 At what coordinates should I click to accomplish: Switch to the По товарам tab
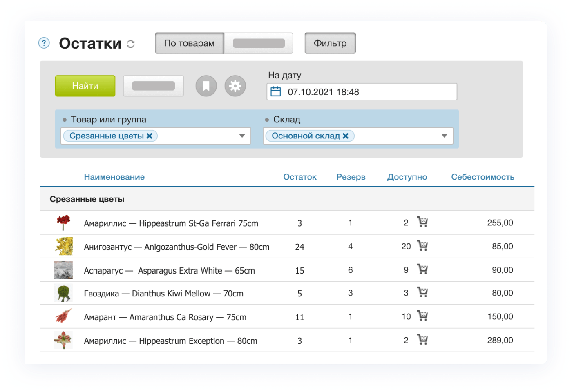tap(189, 43)
